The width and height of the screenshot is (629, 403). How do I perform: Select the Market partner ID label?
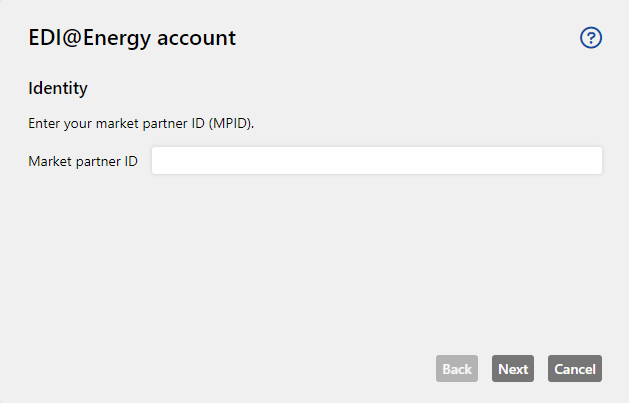tap(83, 161)
